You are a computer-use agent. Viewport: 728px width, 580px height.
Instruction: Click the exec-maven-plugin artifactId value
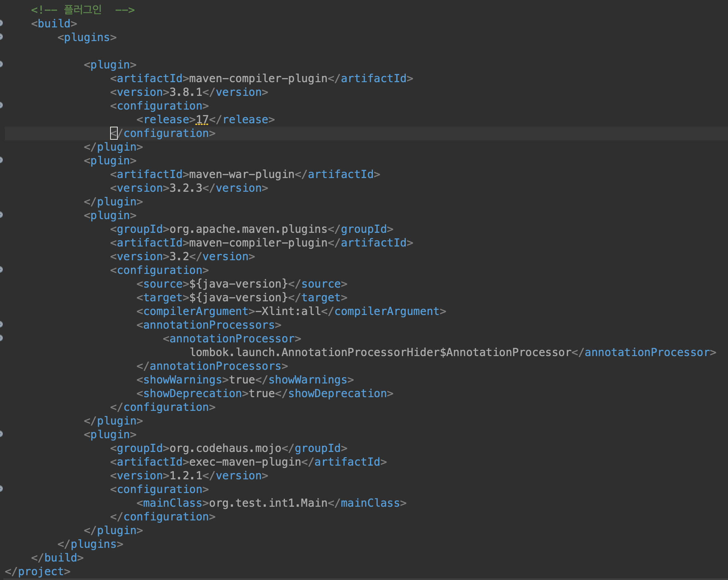(x=245, y=462)
